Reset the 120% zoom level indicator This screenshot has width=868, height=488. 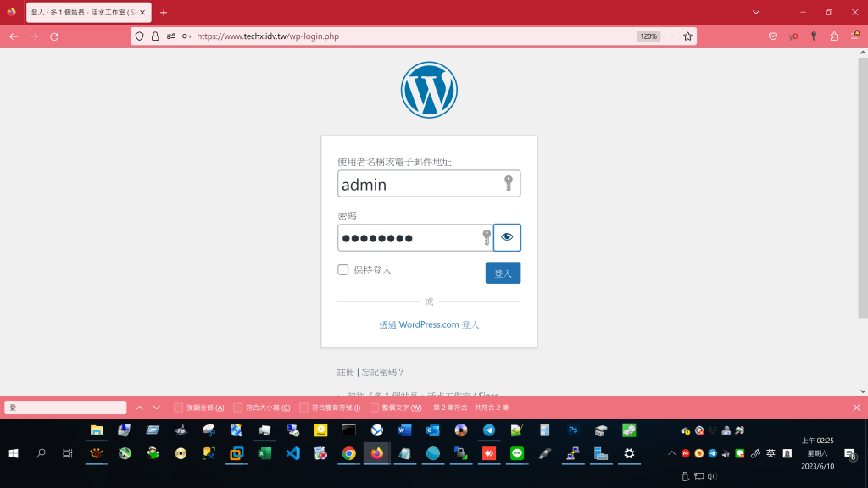[648, 36]
